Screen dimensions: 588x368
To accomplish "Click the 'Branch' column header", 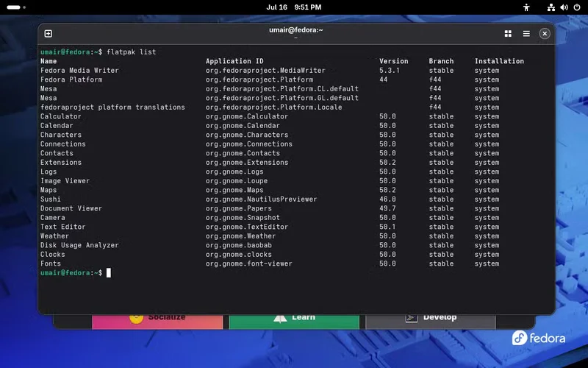I will point(441,61).
